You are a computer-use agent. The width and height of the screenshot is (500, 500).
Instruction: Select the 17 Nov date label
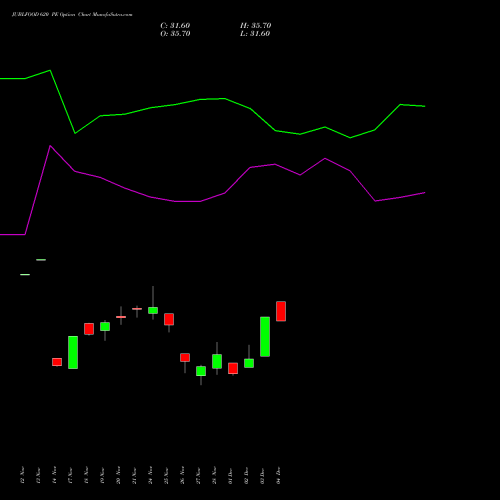point(70,475)
